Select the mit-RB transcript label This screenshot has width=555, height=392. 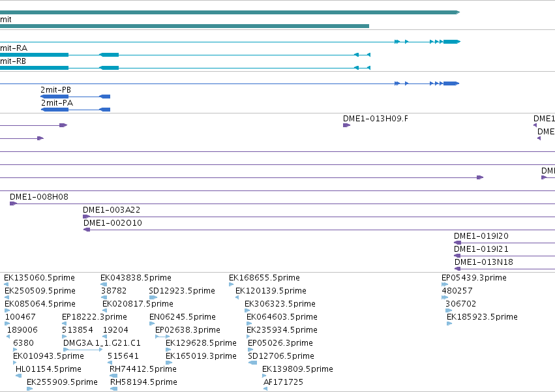13,61
